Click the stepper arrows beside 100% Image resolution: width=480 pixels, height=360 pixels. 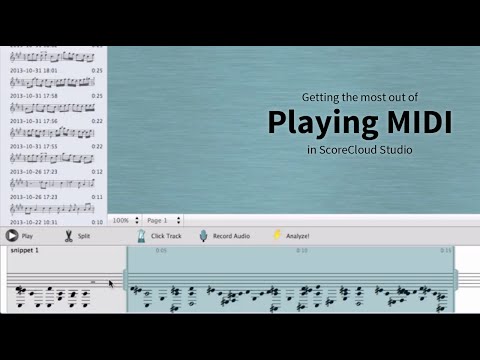(137, 220)
